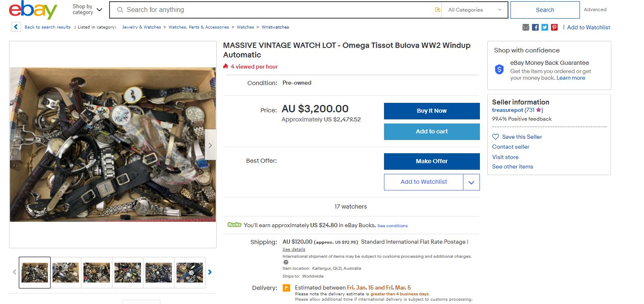This screenshot has height=304, width=644.
Task: Open Shop by category dropdown
Action: [87, 9]
